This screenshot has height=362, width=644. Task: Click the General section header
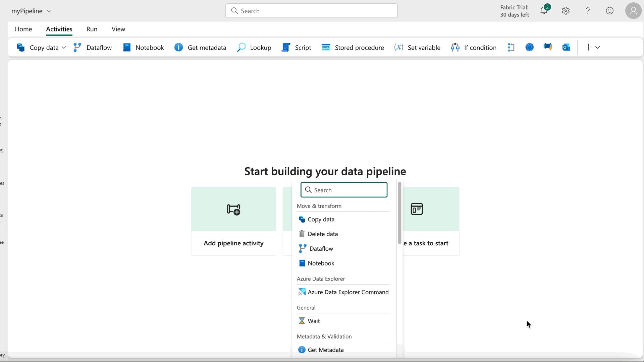[x=306, y=308]
